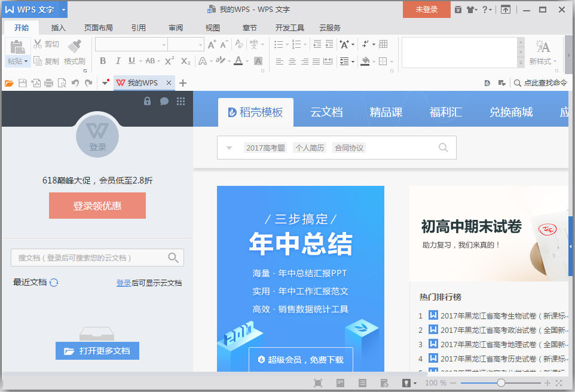The width and height of the screenshot is (575, 392).
Task: Click the Redo arrow icon
Action: pyautogui.click(x=88, y=83)
